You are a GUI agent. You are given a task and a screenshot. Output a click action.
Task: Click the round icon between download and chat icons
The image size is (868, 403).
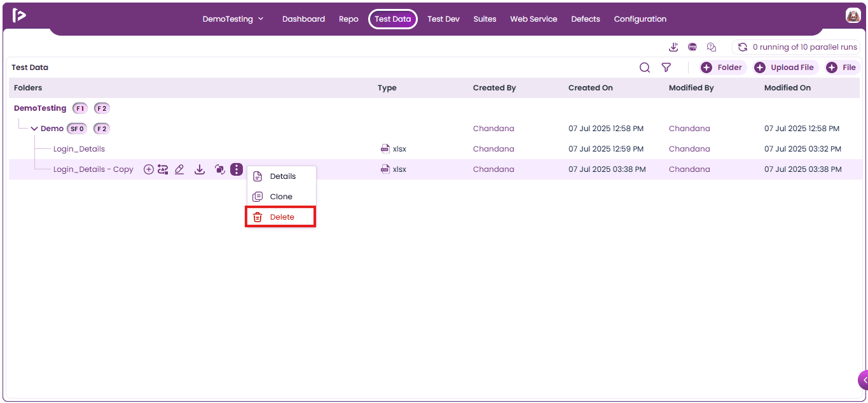click(x=692, y=47)
